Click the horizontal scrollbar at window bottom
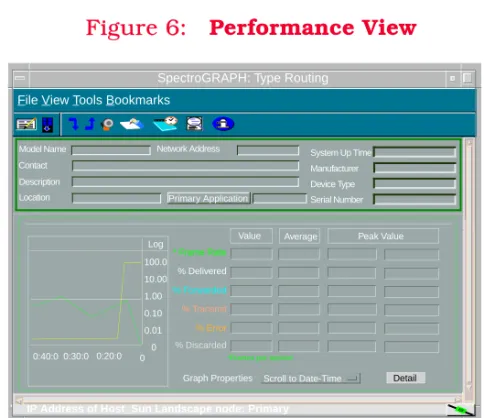 239,399
